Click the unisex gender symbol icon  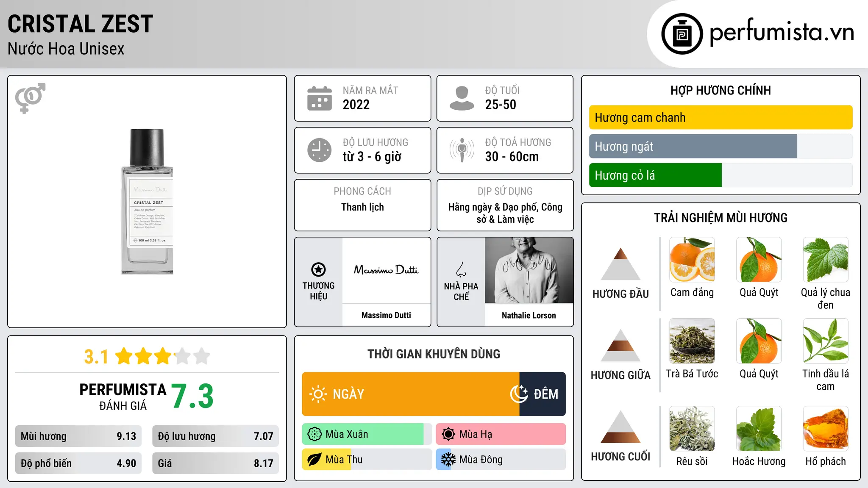coord(30,98)
